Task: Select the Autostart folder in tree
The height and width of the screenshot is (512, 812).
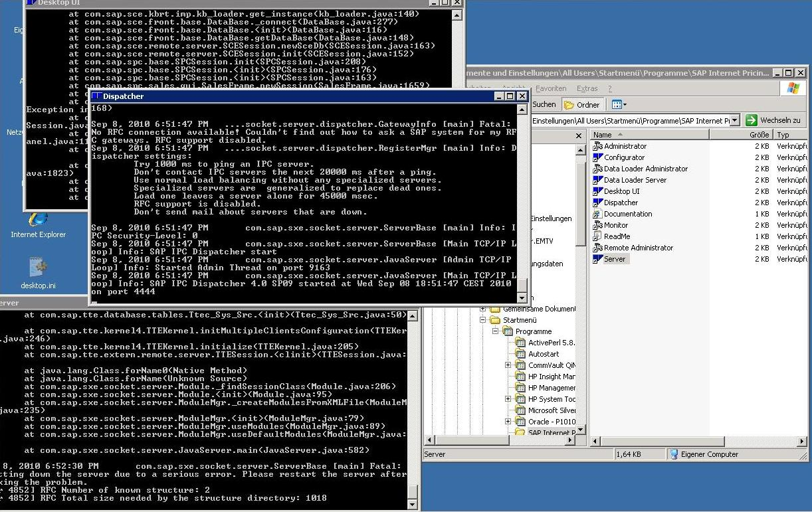Action: tap(538, 354)
